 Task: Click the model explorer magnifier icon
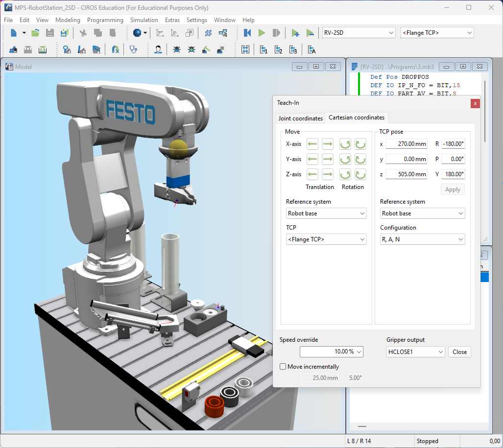click(x=223, y=33)
